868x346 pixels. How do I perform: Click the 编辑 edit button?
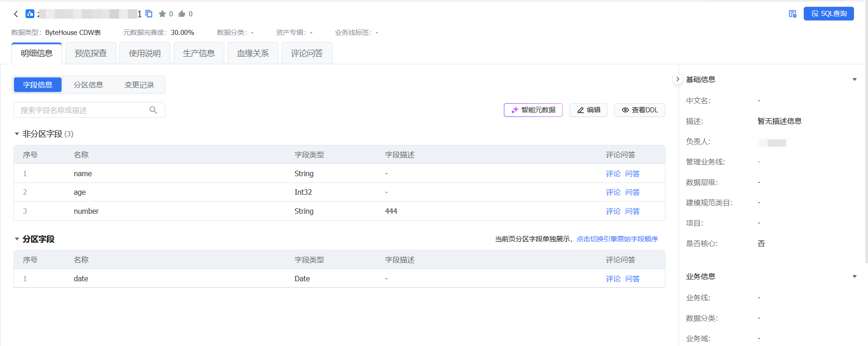pyautogui.click(x=588, y=110)
